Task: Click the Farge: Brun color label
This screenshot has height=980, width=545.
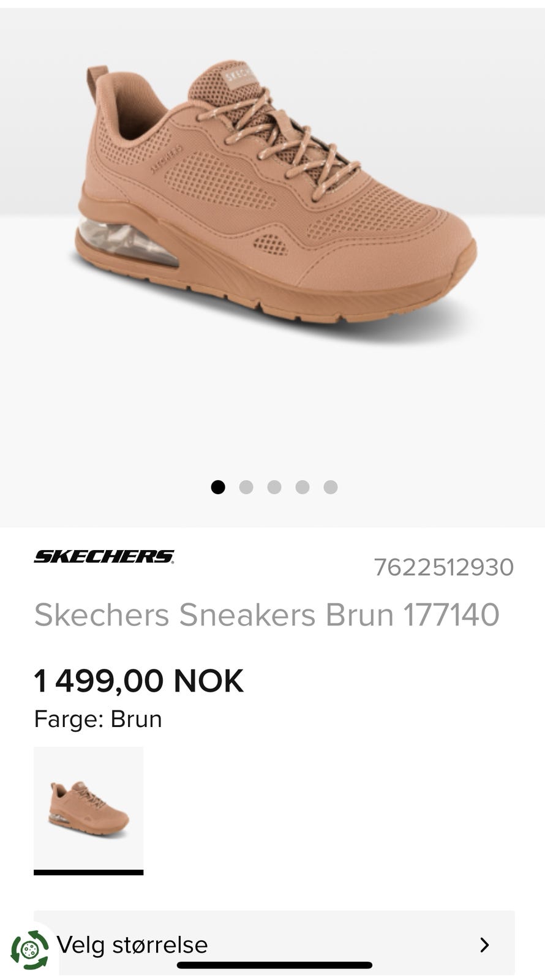Action: 98,719
